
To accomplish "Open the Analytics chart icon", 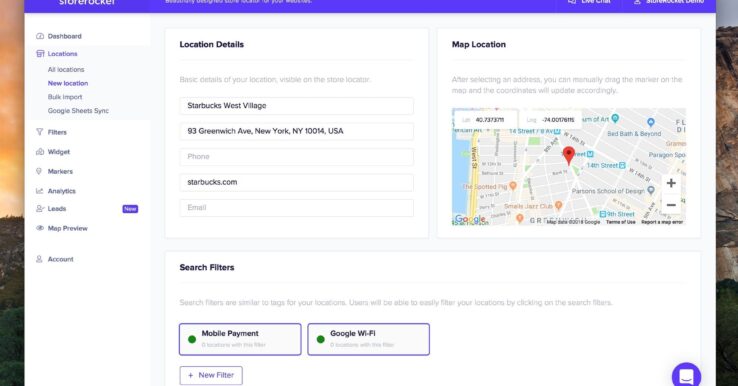I will click(x=40, y=191).
